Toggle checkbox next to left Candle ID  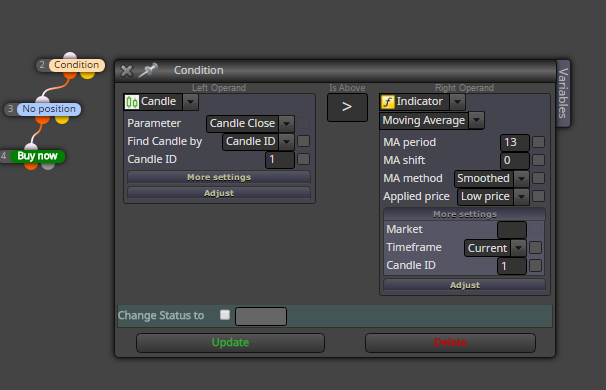click(x=303, y=159)
